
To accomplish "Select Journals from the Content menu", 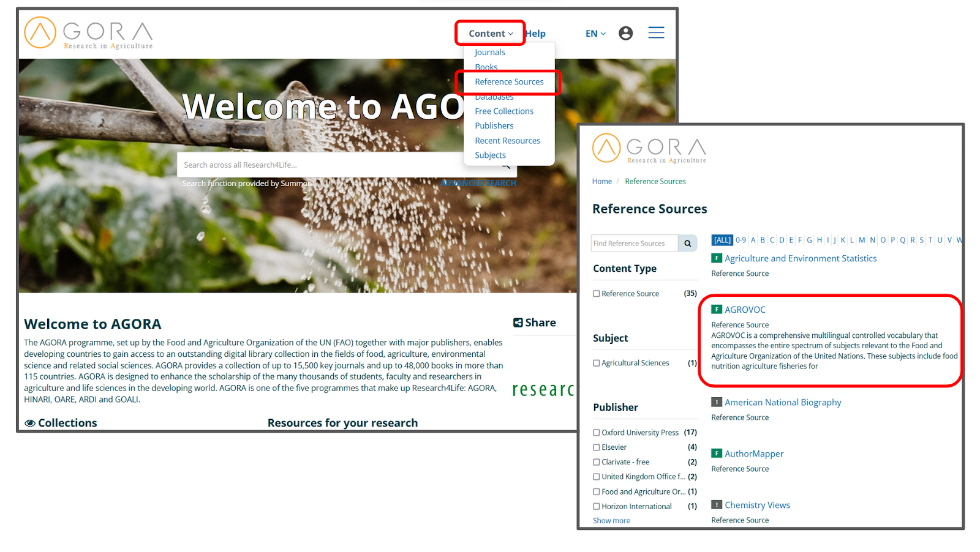I will [490, 53].
